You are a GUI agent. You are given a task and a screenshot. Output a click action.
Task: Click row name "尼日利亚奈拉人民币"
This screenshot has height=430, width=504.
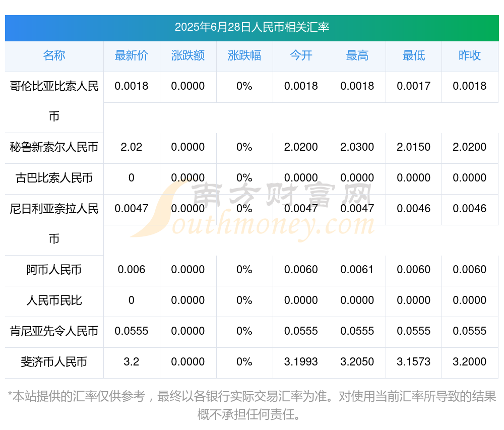pos(54,224)
